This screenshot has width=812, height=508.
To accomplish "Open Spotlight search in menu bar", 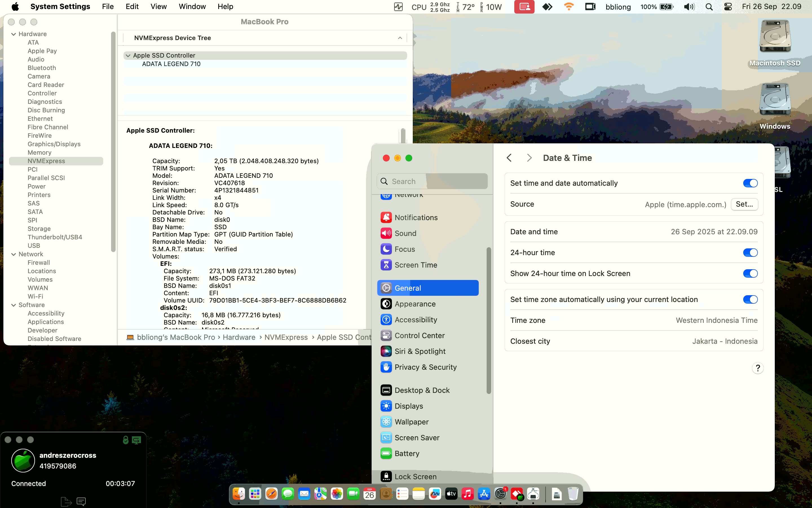I will click(x=709, y=7).
